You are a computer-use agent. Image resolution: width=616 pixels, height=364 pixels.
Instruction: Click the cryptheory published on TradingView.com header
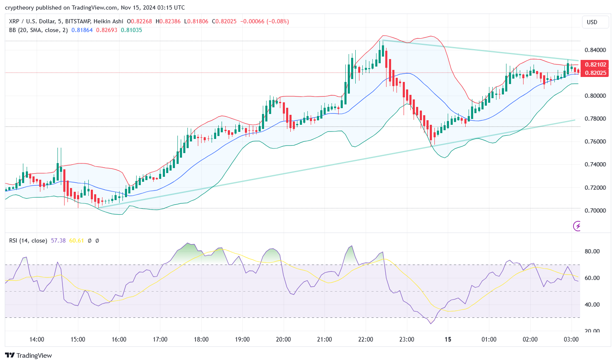[95, 7]
